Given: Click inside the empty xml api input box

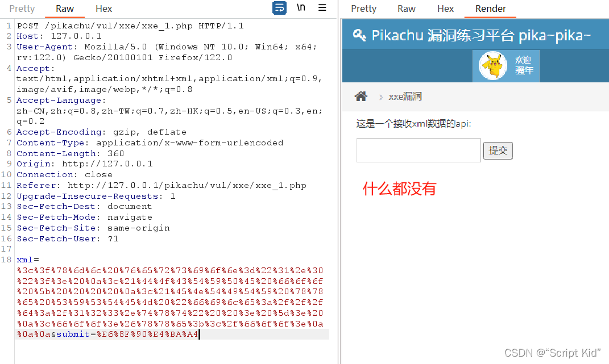Looking at the screenshot, I should 418,150.
